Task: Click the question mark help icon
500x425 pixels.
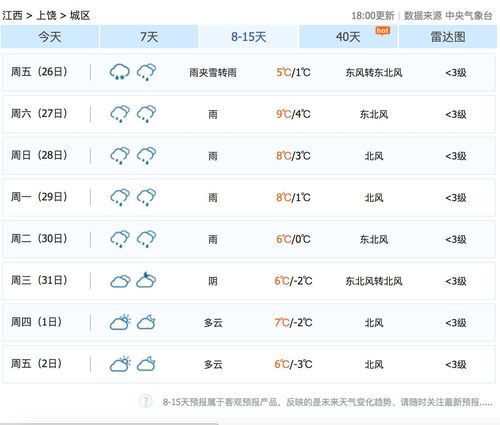Action: [x=146, y=401]
